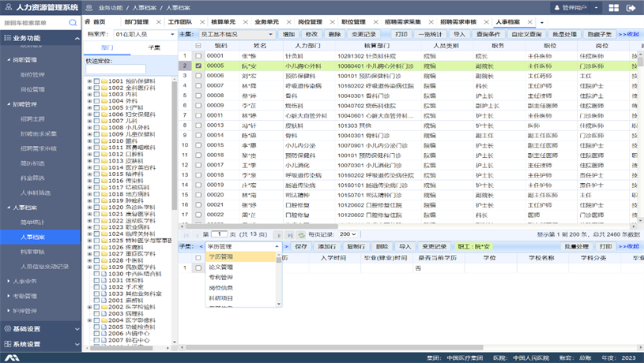The height and width of the screenshot is (363, 644).
Task: Tick the checkbox for employee 00006
Action: (x=198, y=76)
